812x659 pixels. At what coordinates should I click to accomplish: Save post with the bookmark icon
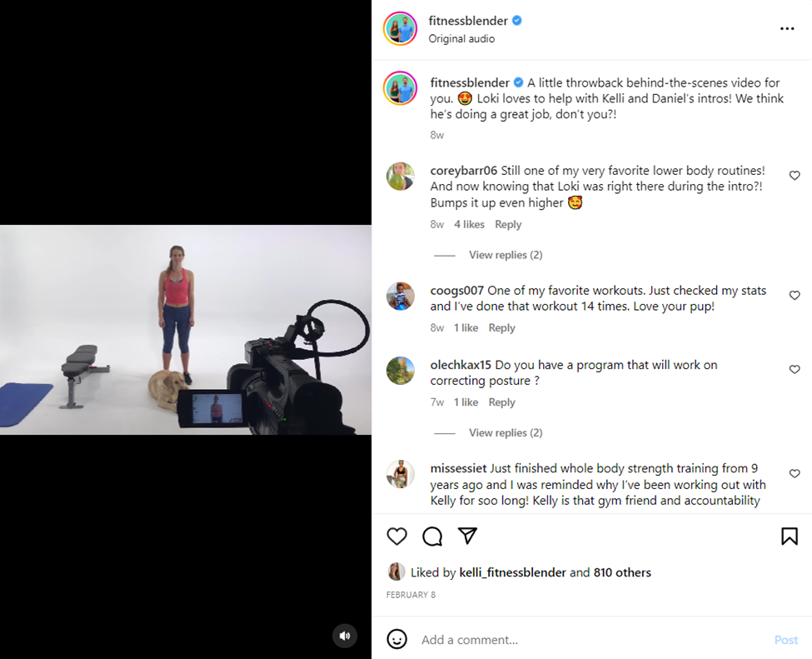[x=790, y=537]
